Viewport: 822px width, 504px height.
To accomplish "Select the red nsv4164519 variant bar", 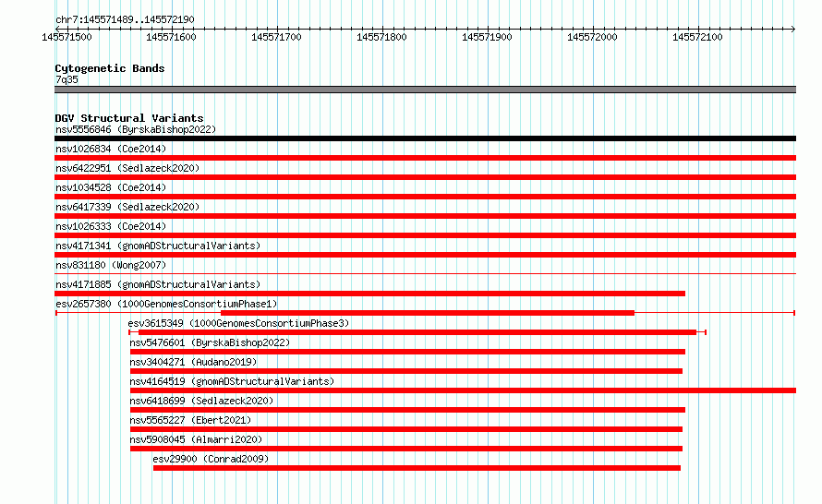I will click(x=463, y=390).
